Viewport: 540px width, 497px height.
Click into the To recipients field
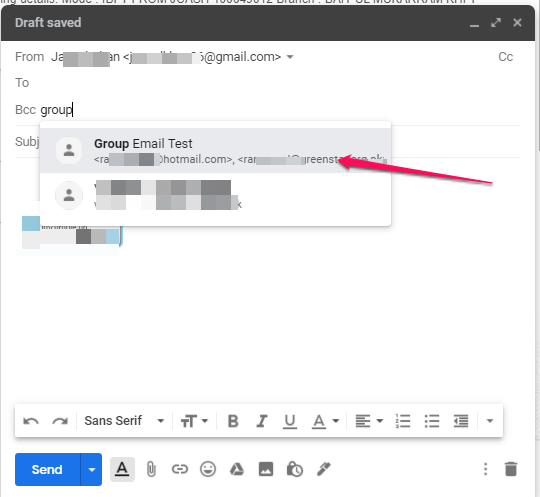point(269,83)
